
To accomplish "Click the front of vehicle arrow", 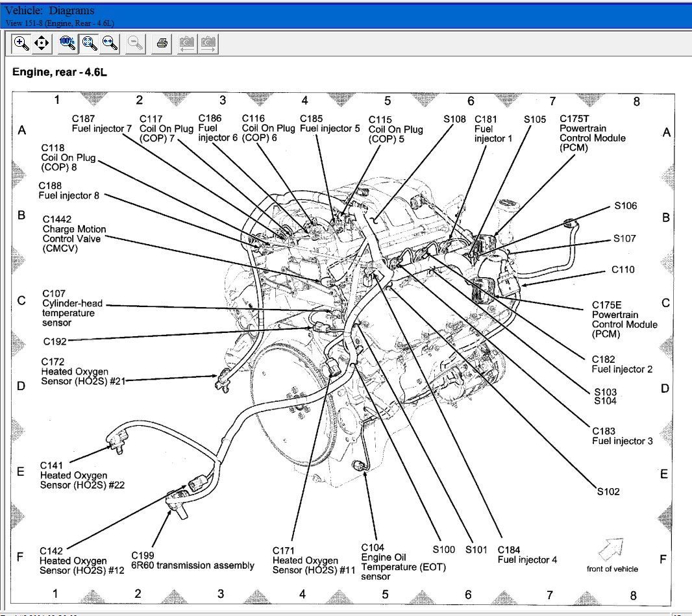I will click(610, 550).
